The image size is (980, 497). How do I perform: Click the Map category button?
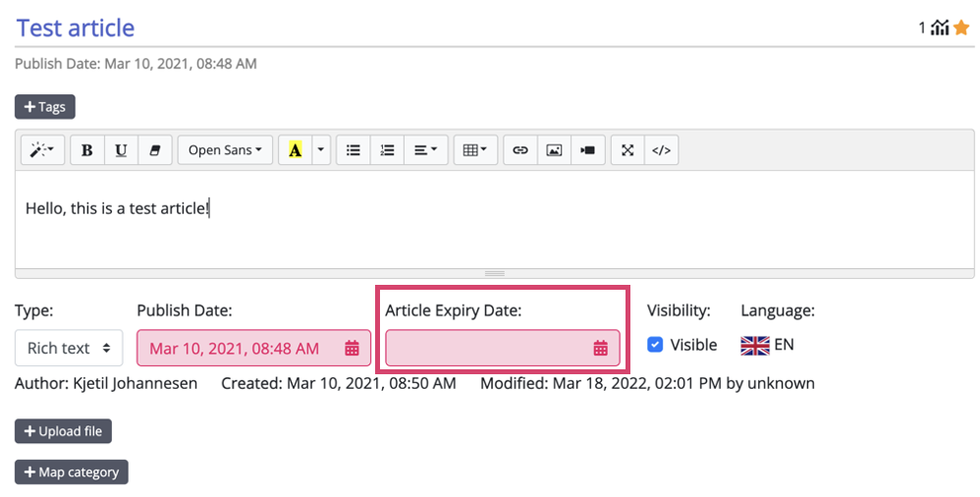click(71, 472)
